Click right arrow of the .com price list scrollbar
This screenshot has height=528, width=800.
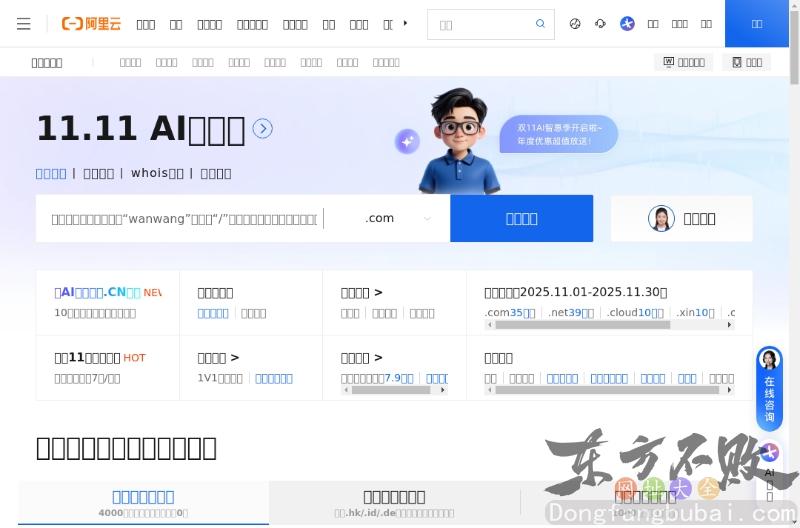tap(729, 325)
